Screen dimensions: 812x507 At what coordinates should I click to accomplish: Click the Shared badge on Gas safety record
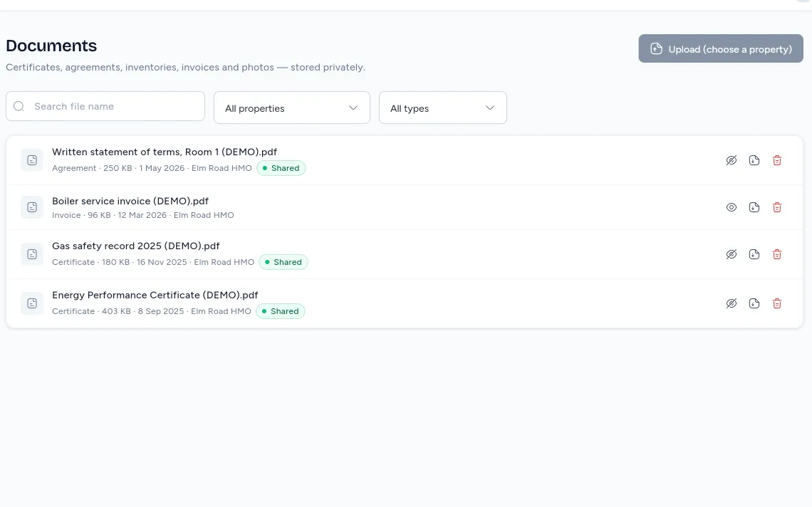(283, 262)
